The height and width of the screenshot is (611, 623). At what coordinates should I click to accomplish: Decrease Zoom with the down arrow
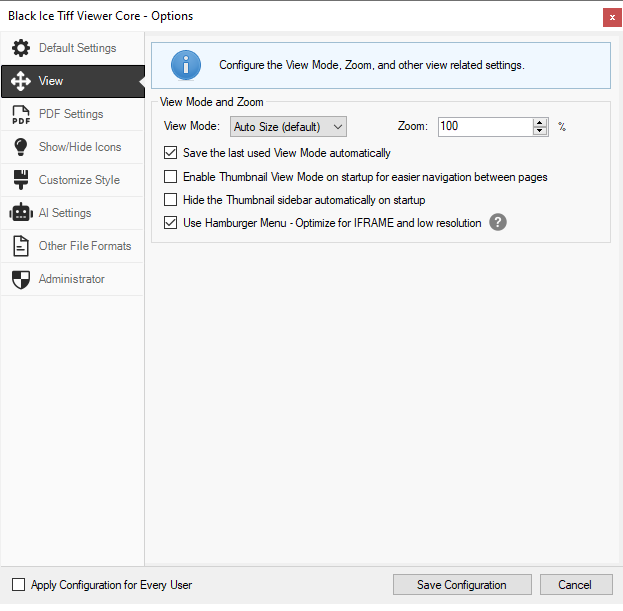click(x=540, y=131)
